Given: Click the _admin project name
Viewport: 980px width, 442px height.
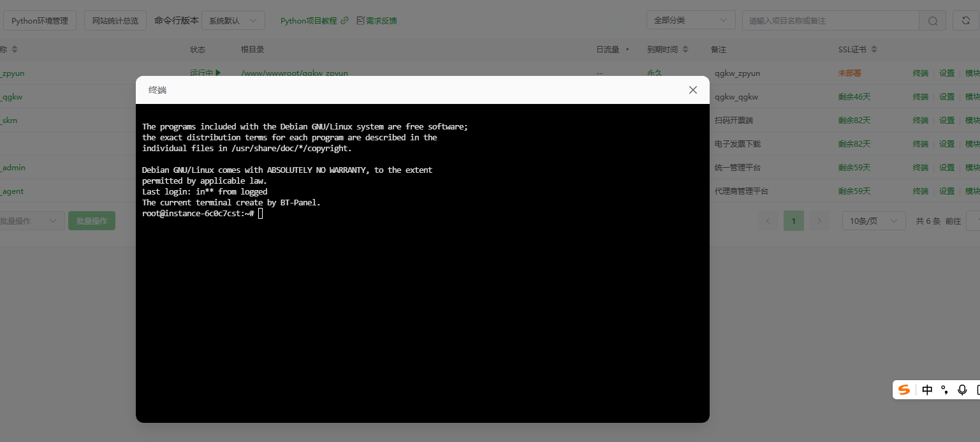Looking at the screenshot, I should pos(13,168).
